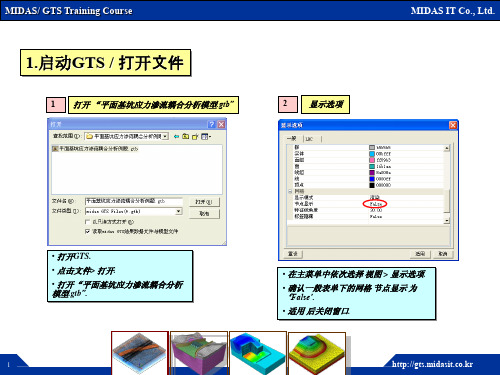Select the 30.00 angle value
The width and height of the screenshot is (500, 375).
click(376, 210)
